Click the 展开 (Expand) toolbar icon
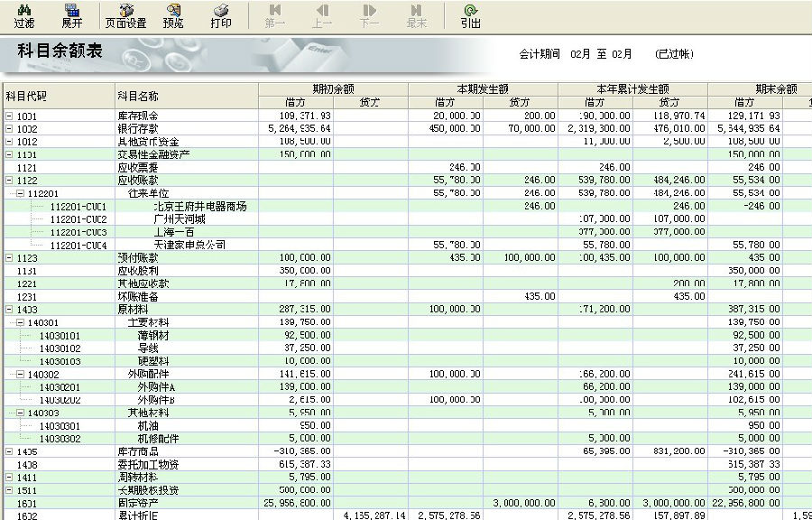This screenshot has width=812, height=520. pyautogui.click(x=72, y=15)
